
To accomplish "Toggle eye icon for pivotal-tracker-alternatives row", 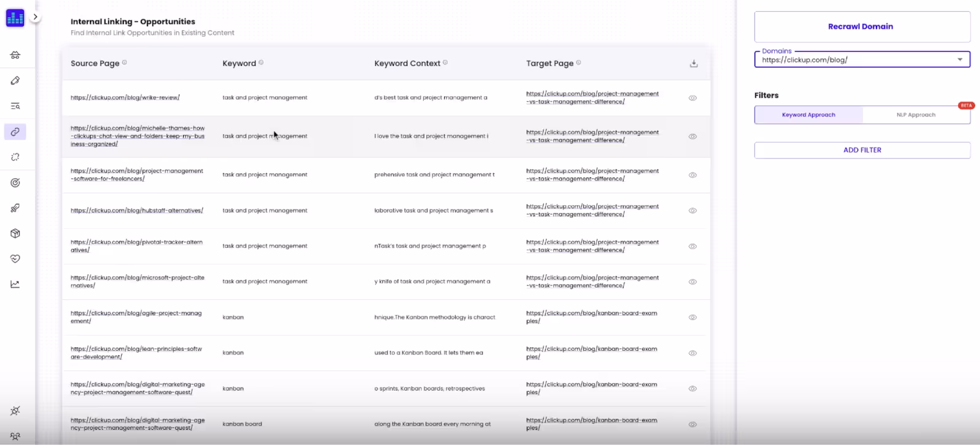I will point(693,246).
